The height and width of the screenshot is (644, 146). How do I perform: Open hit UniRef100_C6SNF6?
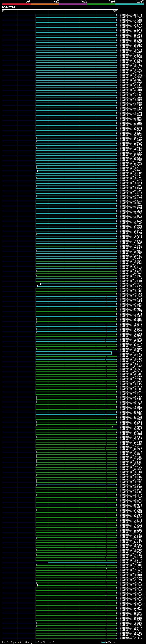[x=131, y=422]
